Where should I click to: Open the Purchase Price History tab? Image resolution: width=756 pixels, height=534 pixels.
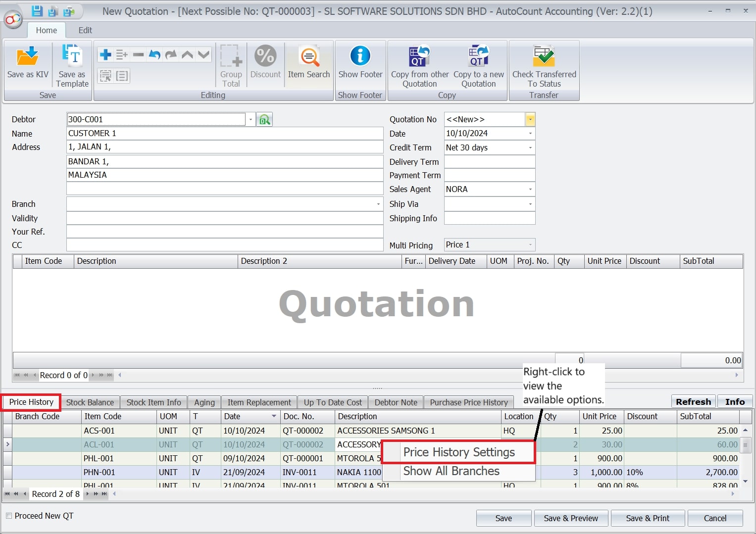[x=468, y=402]
